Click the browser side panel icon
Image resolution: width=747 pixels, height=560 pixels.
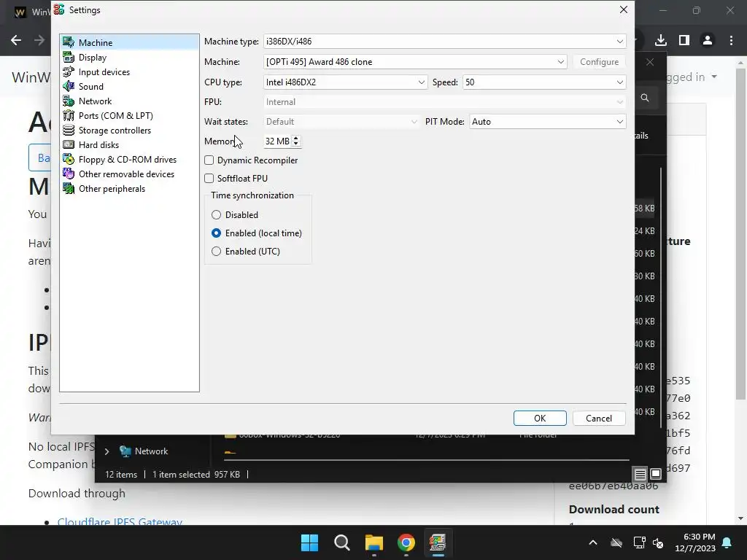coord(684,40)
